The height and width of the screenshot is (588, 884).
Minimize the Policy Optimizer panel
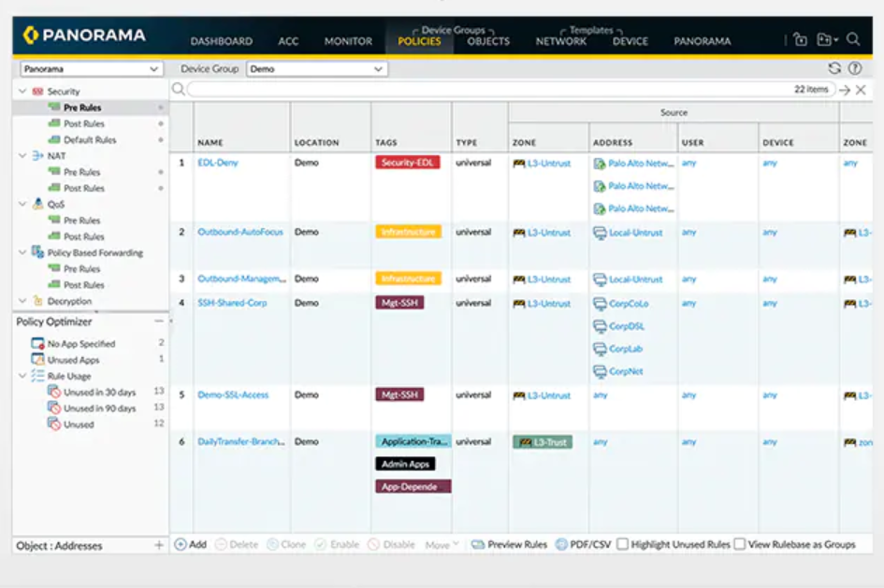[159, 321]
